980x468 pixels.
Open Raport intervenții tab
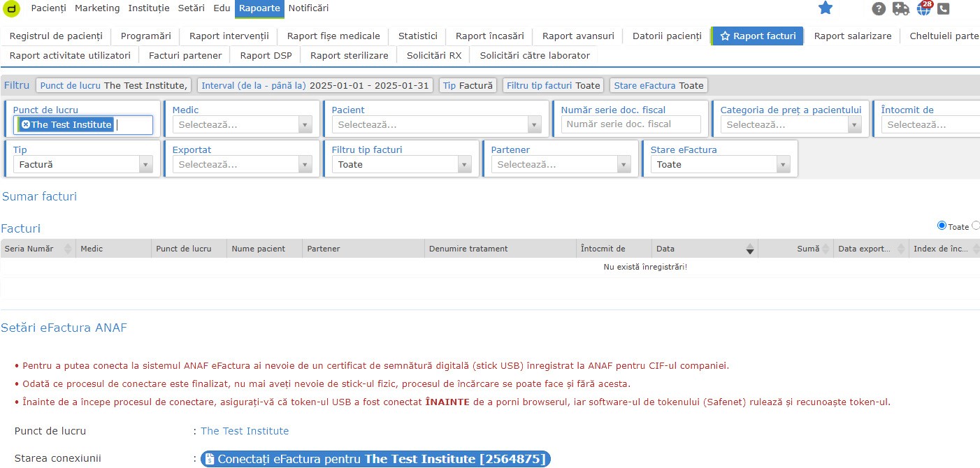[x=229, y=36]
